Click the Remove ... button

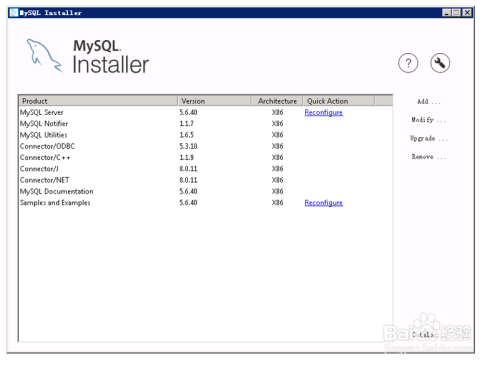tap(428, 157)
